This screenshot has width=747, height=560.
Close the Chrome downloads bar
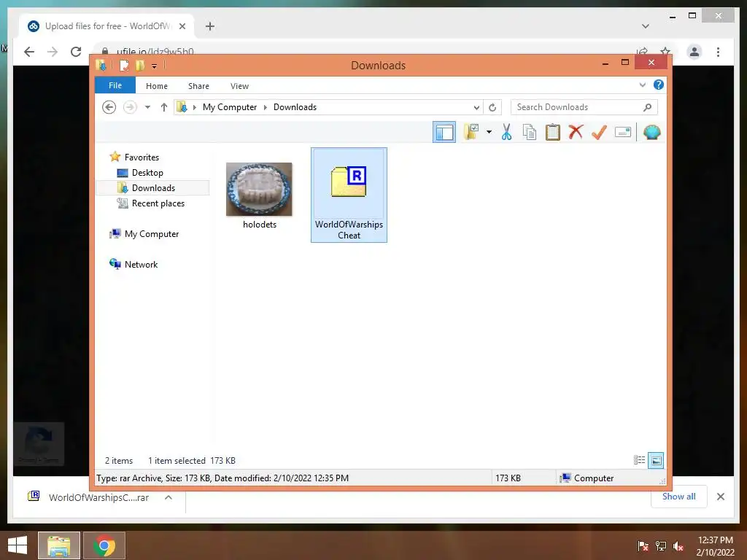point(720,497)
